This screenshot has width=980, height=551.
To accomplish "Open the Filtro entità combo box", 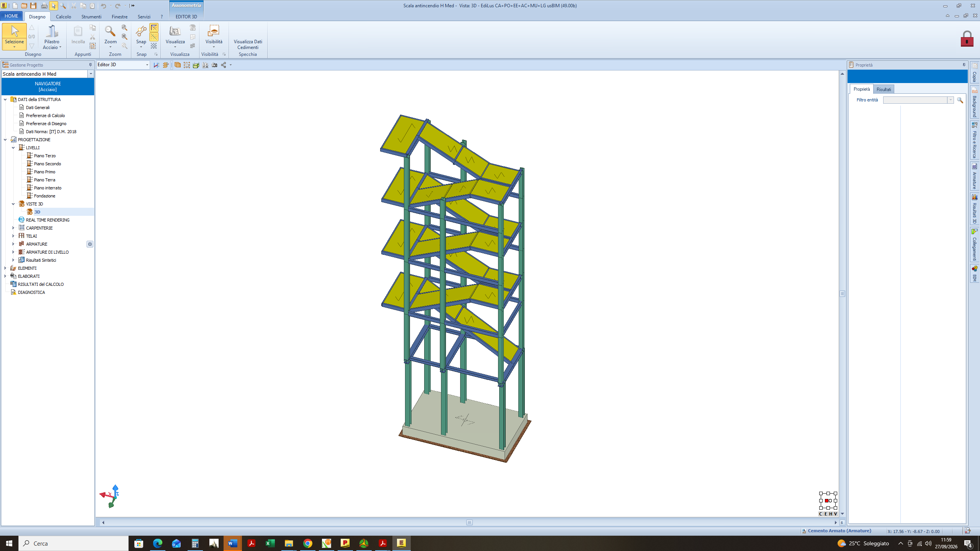I will point(918,100).
